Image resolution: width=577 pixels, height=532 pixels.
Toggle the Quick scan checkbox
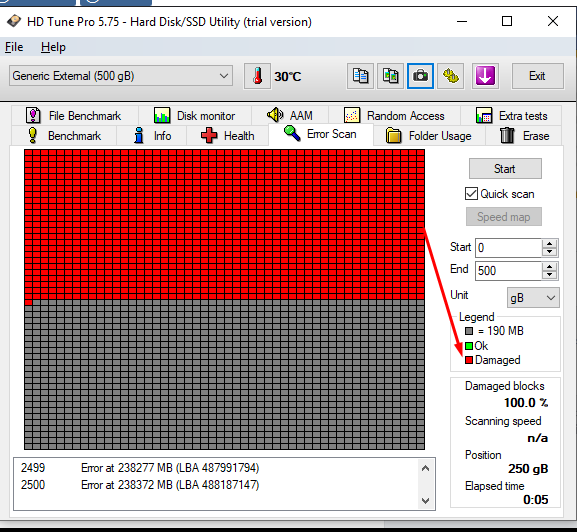click(x=471, y=194)
